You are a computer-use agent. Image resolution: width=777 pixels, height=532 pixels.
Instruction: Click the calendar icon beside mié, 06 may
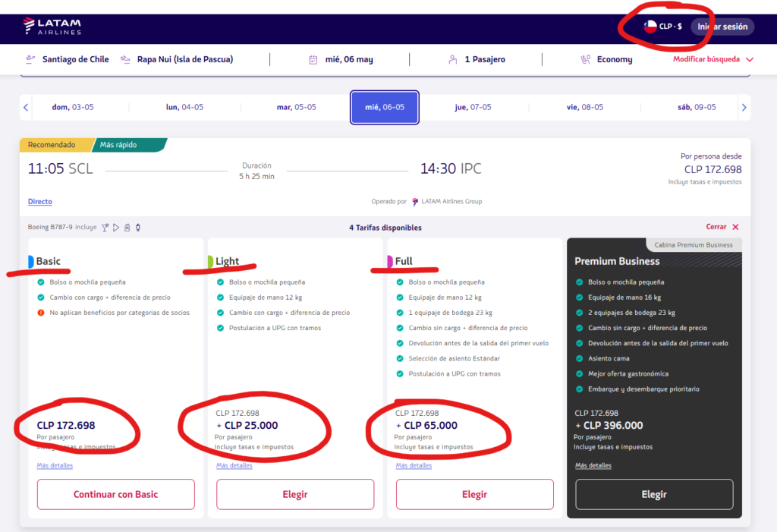[x=313, y=59]
